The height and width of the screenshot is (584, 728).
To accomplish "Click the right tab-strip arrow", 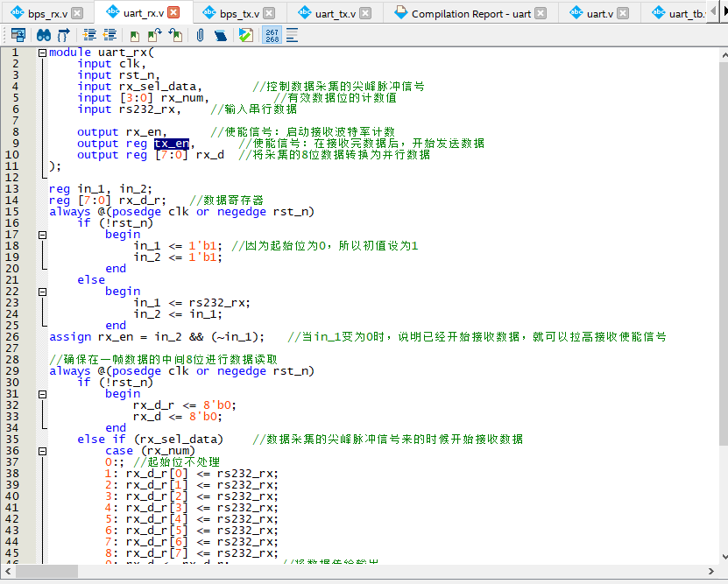I will coord(725,11).
